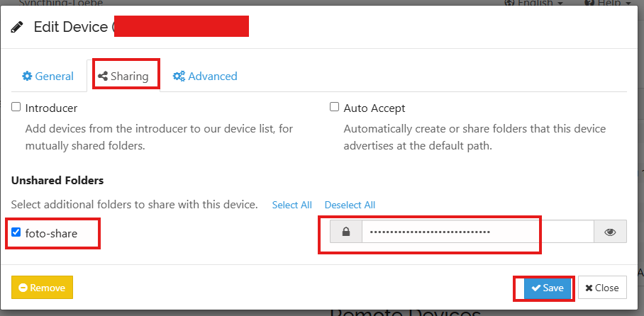This screenshot has height=316, width=644.
Task: Switch to the Advanced tab
Action: point(205,77)
